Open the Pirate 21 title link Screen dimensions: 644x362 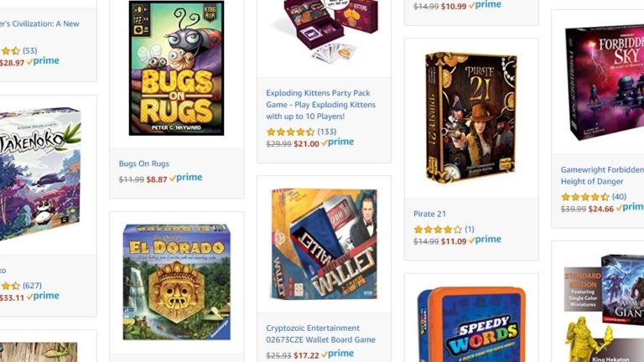[x=429, y=214]
